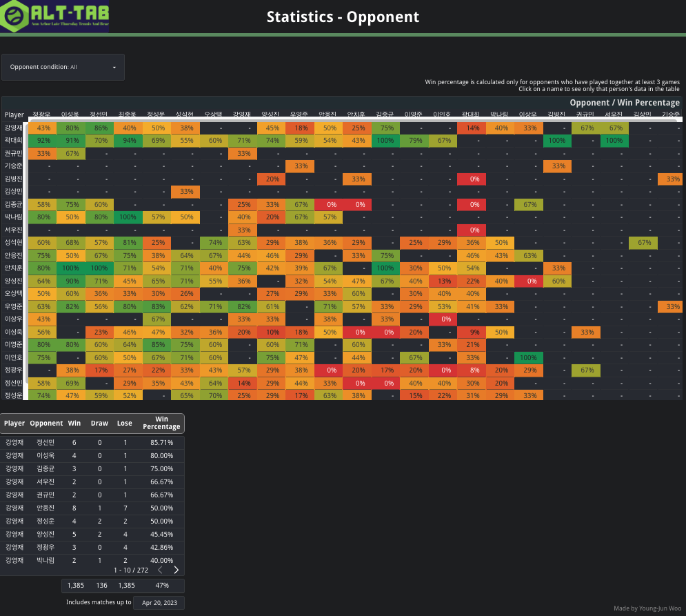The width and height of the screenshot is (686, 616).
Task: Click the 85.71% row for opponent 정선민
Action: pos(161,442)
